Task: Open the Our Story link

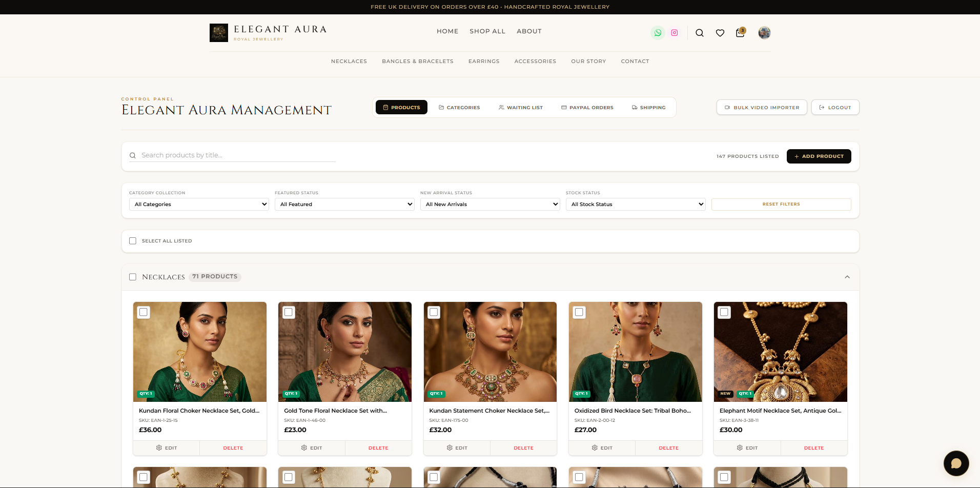Action: coord(588,62)
